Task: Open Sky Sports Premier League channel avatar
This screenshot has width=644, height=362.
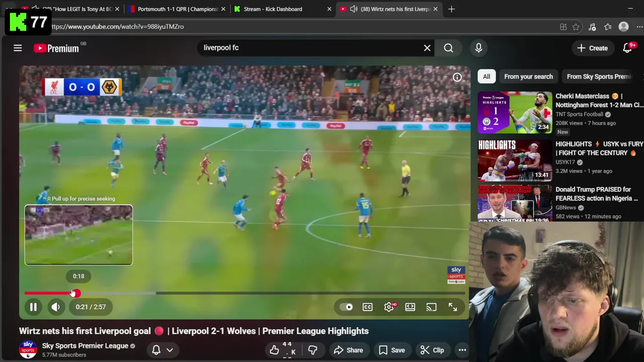Action: (28, 349)
